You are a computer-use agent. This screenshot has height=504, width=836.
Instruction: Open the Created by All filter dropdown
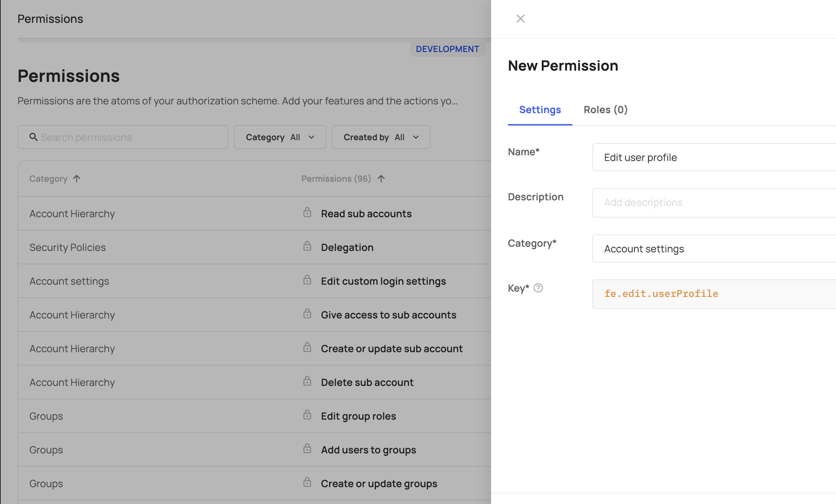point(381,137)
